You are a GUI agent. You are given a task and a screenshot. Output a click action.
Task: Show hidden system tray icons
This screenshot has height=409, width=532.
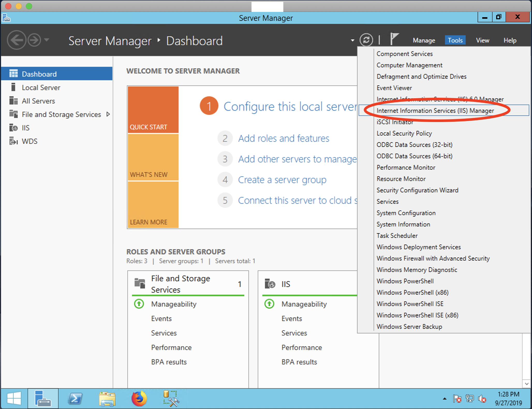(445, 398)
